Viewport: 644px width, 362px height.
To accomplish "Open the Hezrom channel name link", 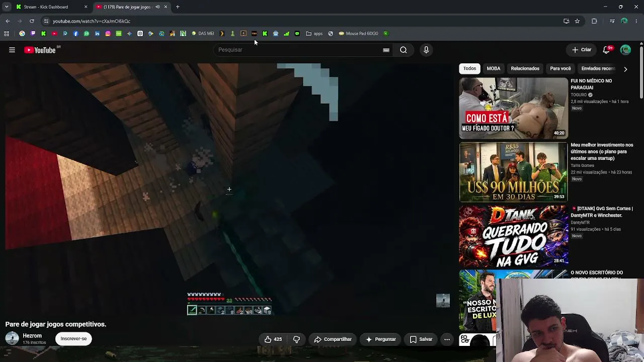I will coord(32,335).
